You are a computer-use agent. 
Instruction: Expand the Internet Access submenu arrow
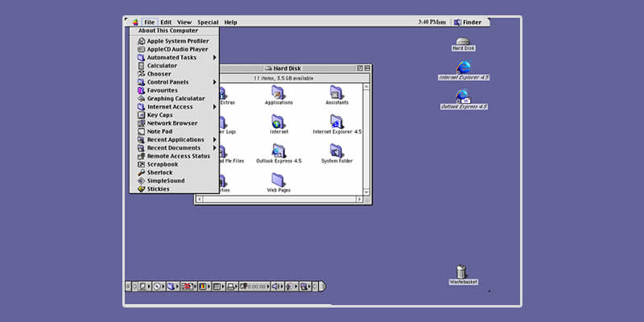click(x=214, y=107)
